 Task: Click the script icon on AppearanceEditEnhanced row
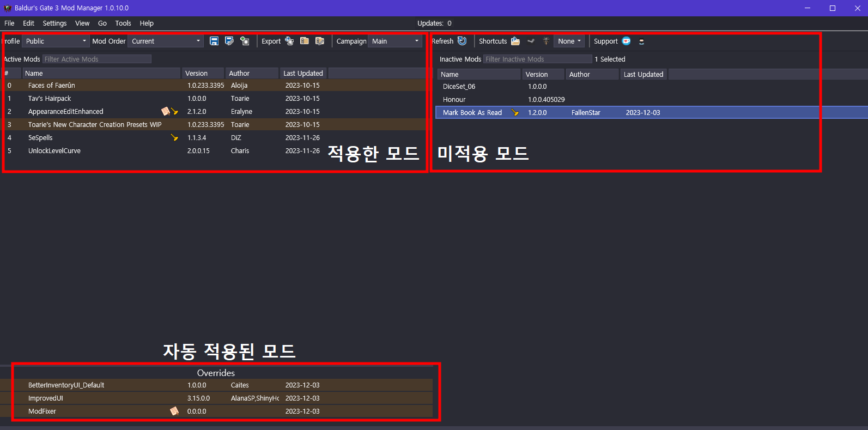tap(166, 111)
